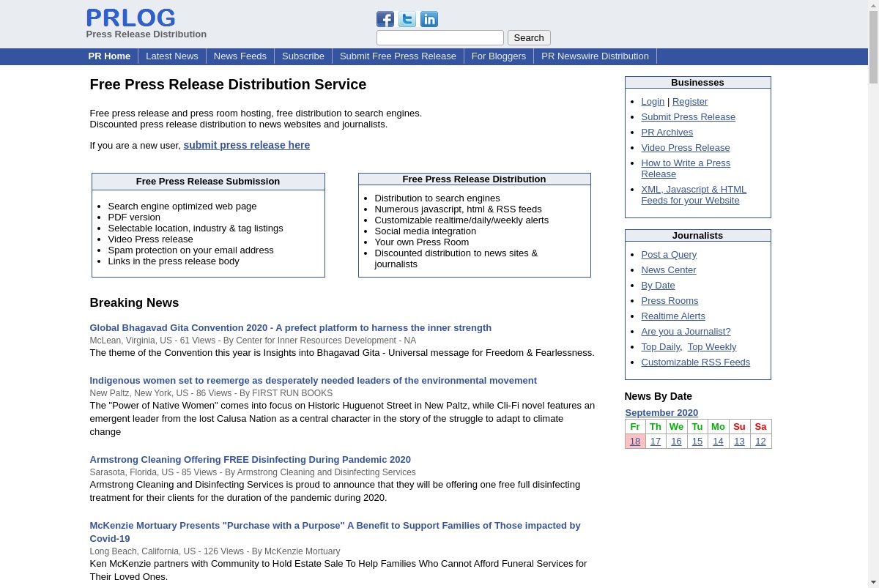Open Customizable RSS Feeds link
Viewport: 879px width, 588px height.
click(696, 362)
